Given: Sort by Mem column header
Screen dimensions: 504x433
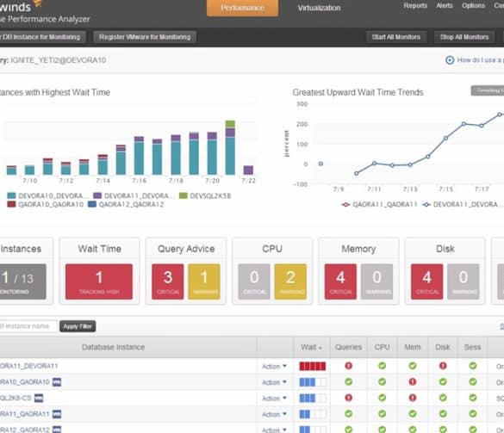Looking at the screenshot, I should coord(413,347).
